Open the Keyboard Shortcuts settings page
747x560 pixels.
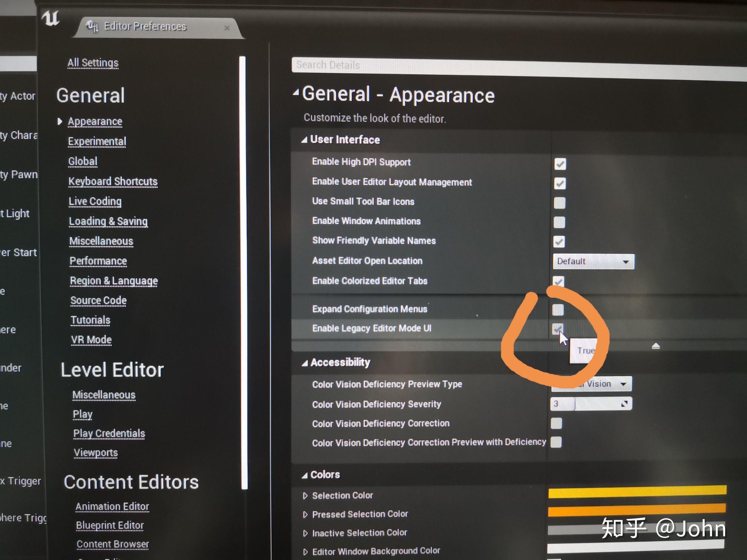click(x=113, y=181)
